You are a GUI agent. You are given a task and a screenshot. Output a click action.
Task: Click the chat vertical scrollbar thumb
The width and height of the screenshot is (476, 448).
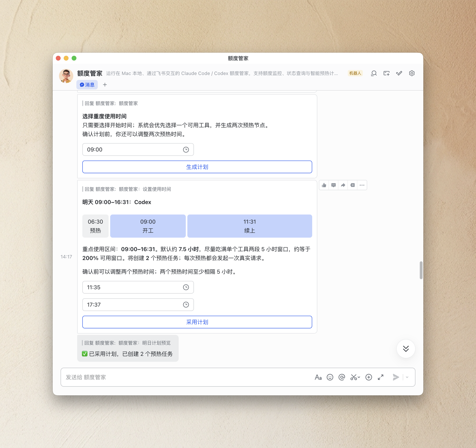421,270
